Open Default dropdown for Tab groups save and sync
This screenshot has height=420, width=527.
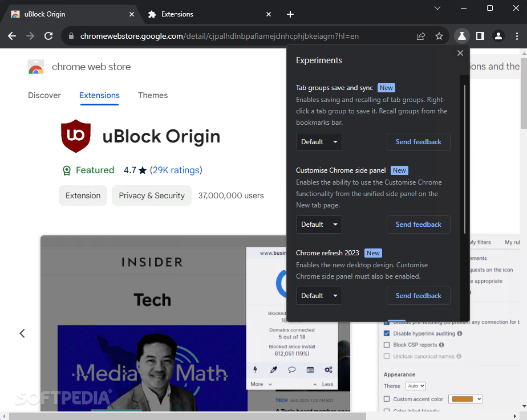(319, 142)
